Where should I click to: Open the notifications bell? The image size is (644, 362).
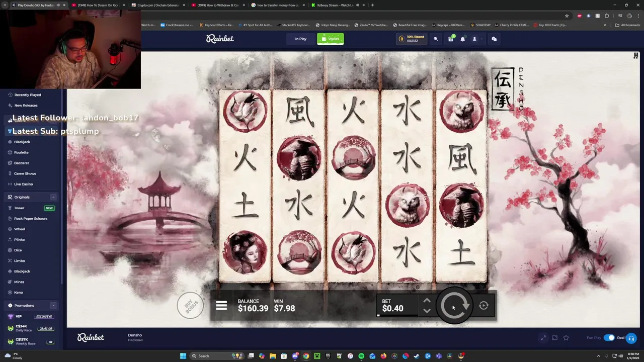(462, 39)
